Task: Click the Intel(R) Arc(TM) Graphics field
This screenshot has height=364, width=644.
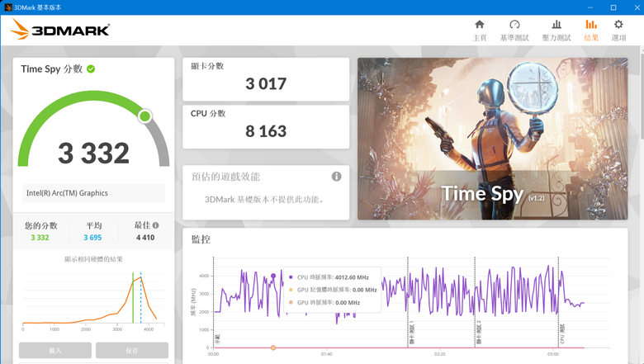Action: click(93, 193)
